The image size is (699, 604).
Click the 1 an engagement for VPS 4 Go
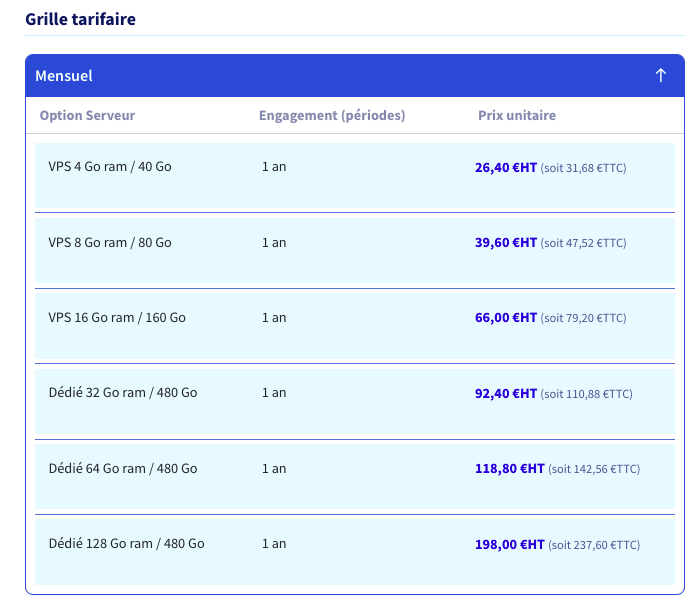coord(274,167)
